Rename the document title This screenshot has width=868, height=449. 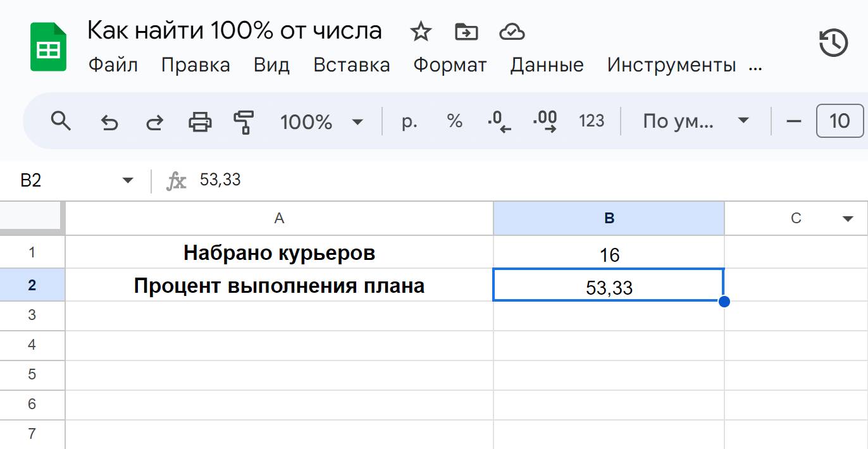tap(235, 30)
